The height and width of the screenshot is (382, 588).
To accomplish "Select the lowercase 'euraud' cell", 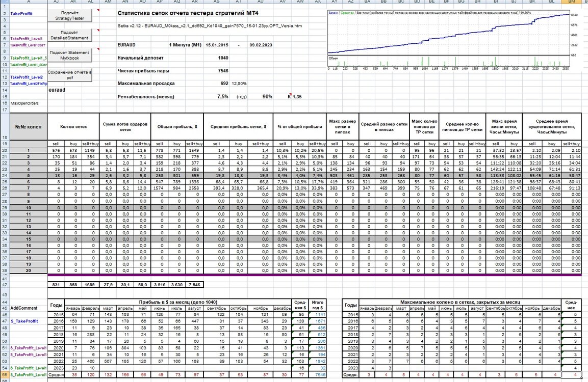I will (x=57, y=90).
